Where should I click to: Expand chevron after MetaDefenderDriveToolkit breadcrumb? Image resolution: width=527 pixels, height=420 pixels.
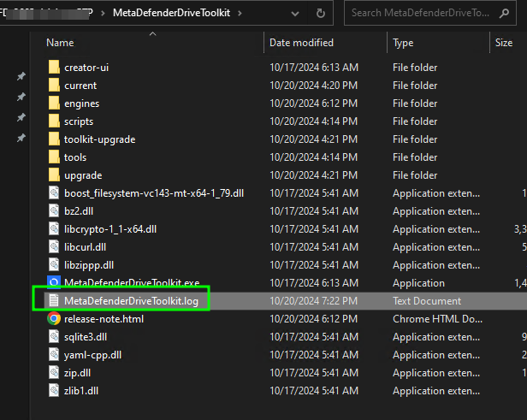coord(240,13)
